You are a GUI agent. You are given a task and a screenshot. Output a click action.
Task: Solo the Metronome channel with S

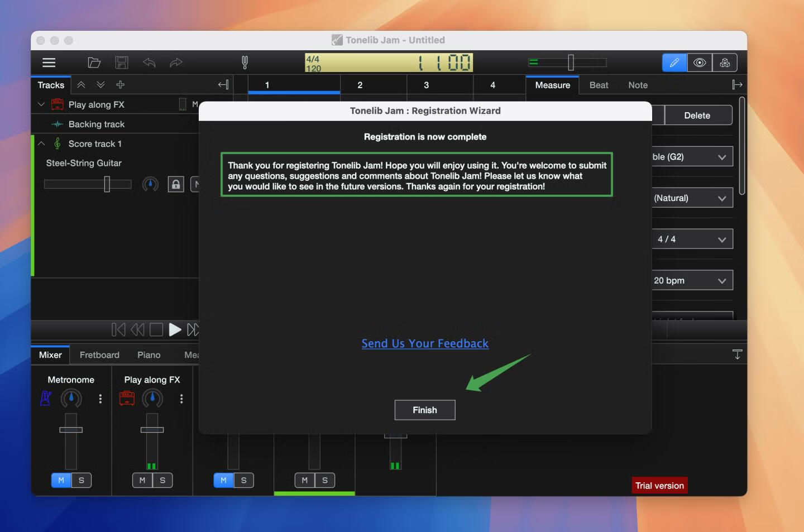coord(82,480)
